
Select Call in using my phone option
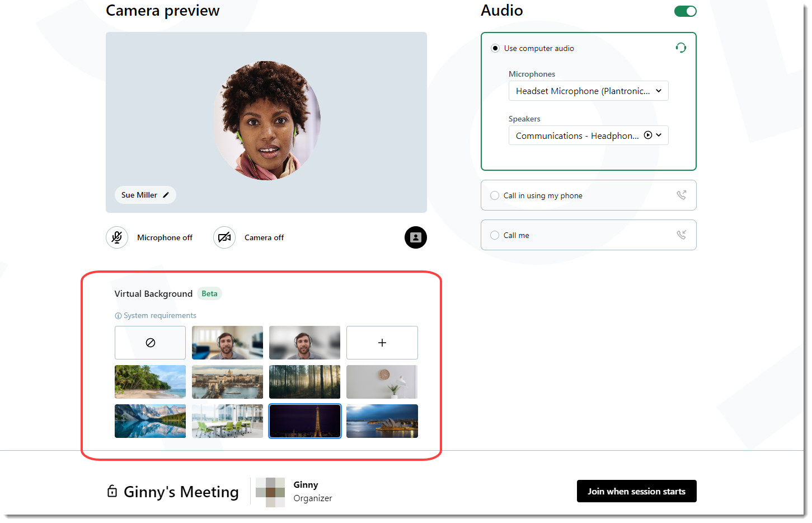click(495, 195)
